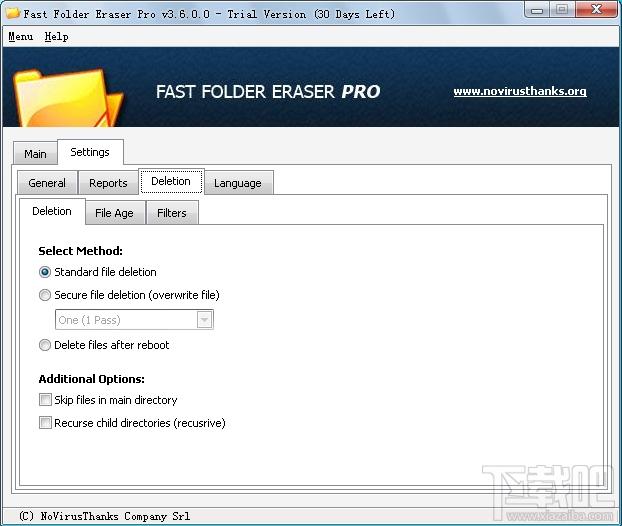The image size is (622, 526).
Task: Switch to the Main tab
Action: [35, 154]
